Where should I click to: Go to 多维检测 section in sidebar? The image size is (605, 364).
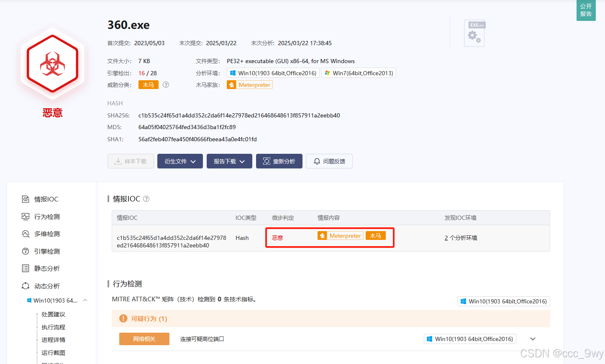[47, 234]
